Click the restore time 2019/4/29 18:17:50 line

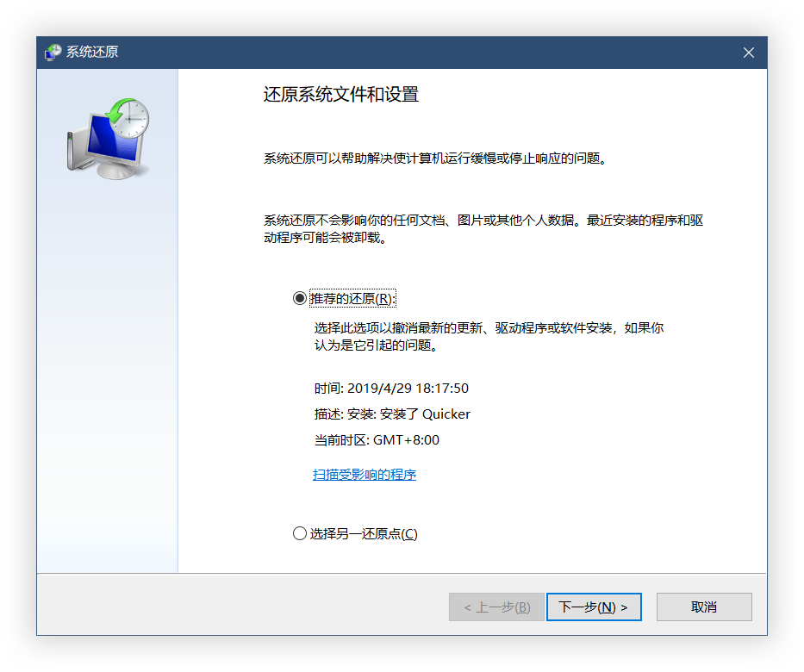tap(391, 388)
